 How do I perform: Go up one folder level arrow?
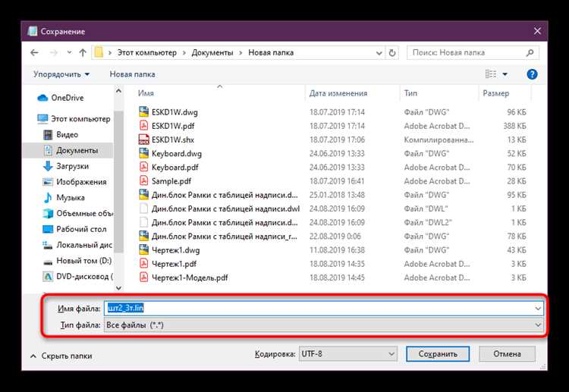tap(83, 52)
